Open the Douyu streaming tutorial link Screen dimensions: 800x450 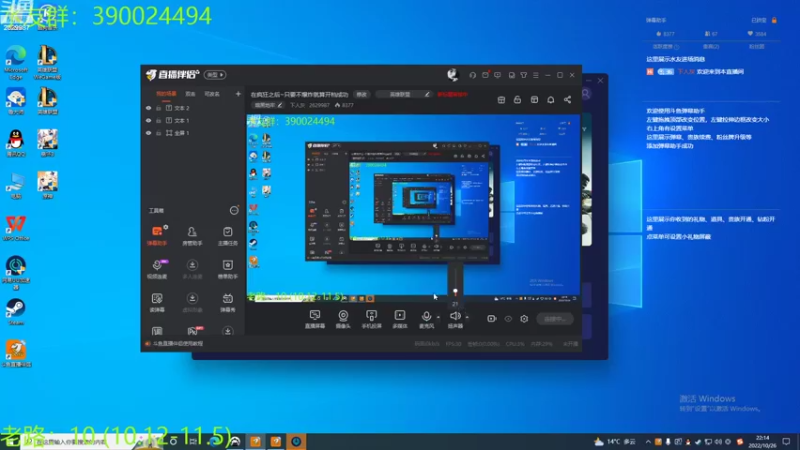pyautogui.click(x=175, y=344)
